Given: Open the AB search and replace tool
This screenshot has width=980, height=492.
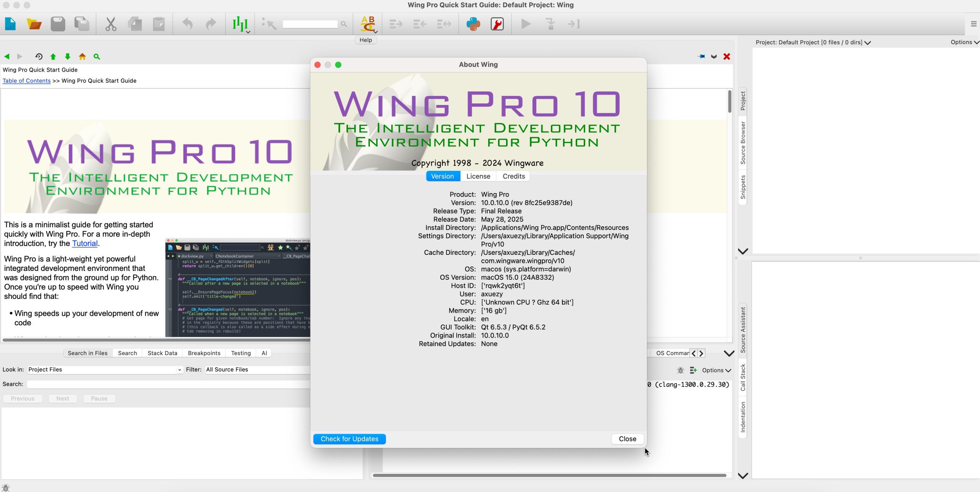Looking at the screenshot, I should coord(367,24).
